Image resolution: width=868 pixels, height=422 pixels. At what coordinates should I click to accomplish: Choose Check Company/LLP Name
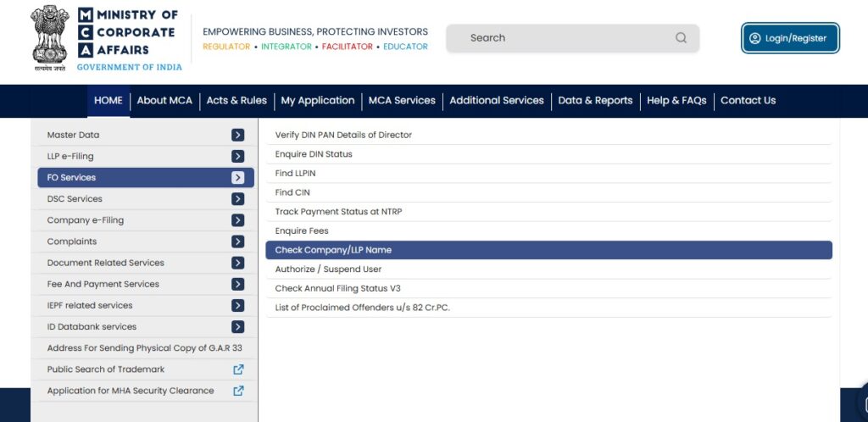coord(548,250)
